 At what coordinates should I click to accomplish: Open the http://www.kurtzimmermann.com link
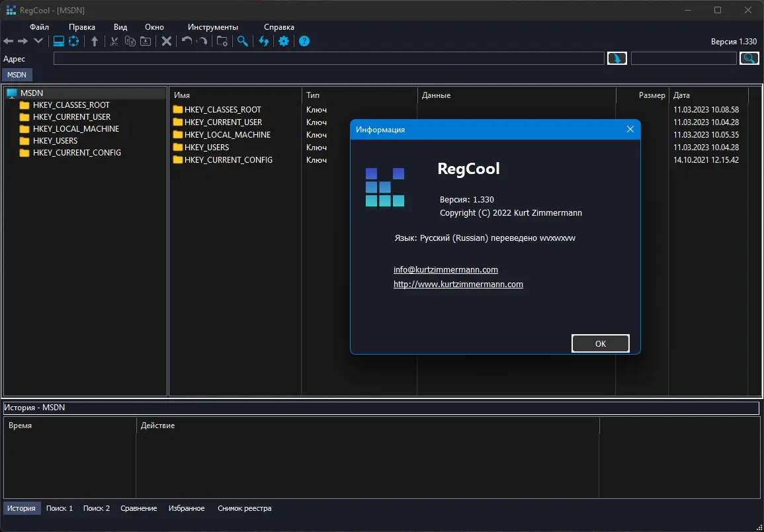click(x=458, y=285)
